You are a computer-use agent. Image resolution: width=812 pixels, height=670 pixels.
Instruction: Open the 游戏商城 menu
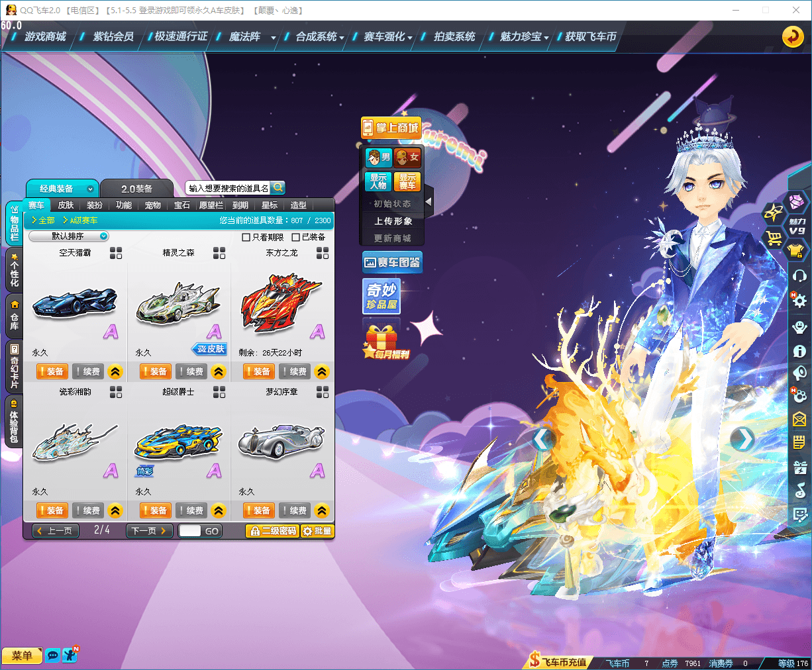pyautogui.click(x=45, y=37)
